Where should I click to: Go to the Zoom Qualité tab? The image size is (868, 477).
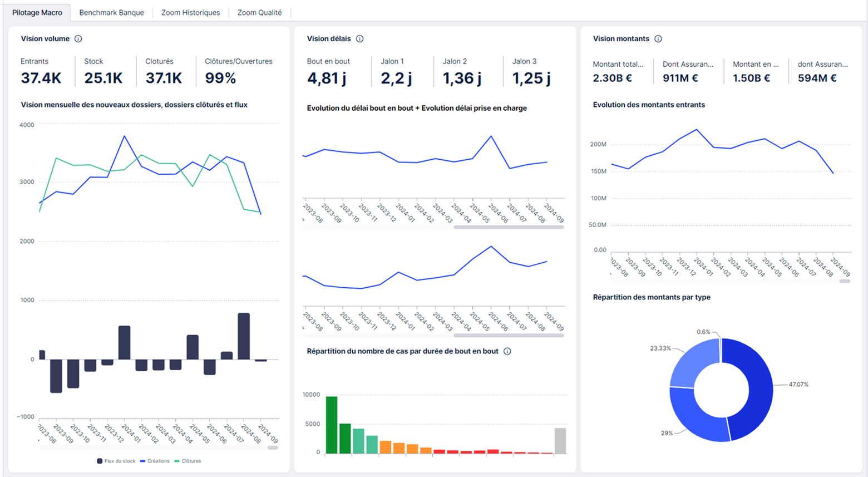click(x=259, y=12)
